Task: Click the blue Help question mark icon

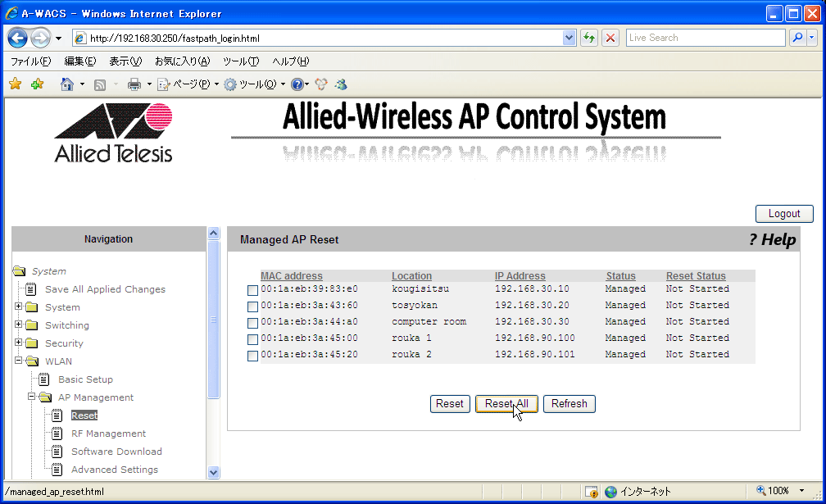Action: click(297, 84)
